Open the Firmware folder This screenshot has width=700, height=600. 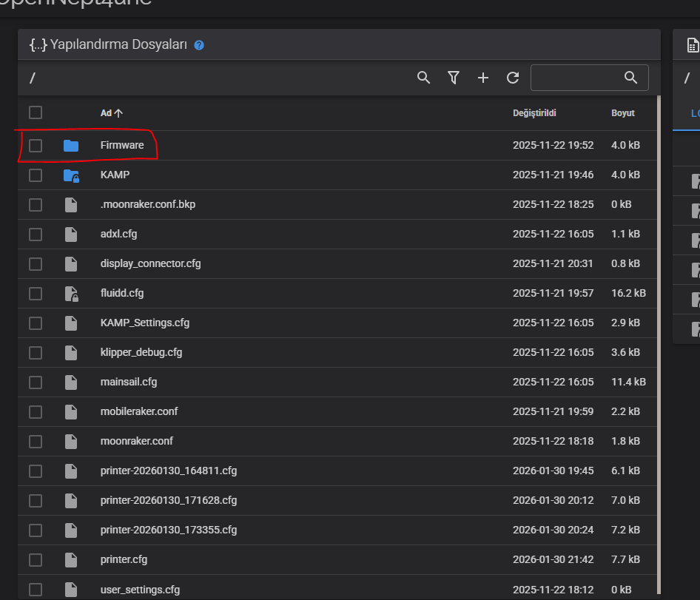click(122, 145)
